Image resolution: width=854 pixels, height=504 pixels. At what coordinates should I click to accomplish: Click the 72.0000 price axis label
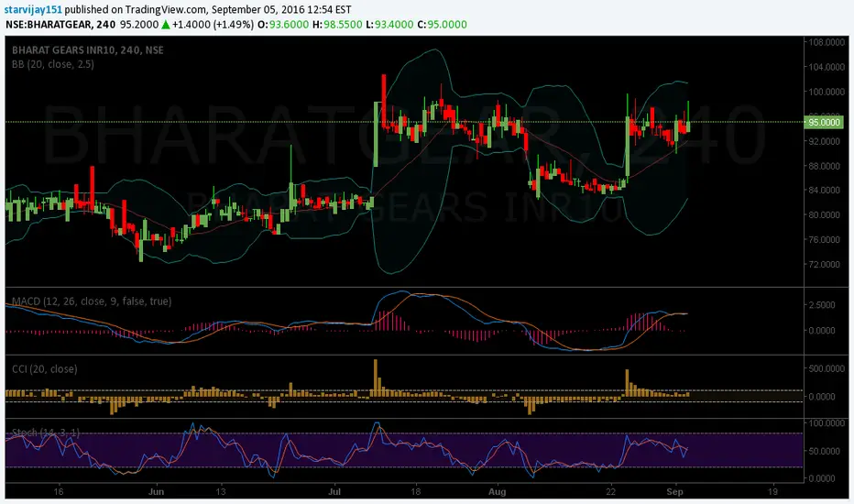point(824,264)
